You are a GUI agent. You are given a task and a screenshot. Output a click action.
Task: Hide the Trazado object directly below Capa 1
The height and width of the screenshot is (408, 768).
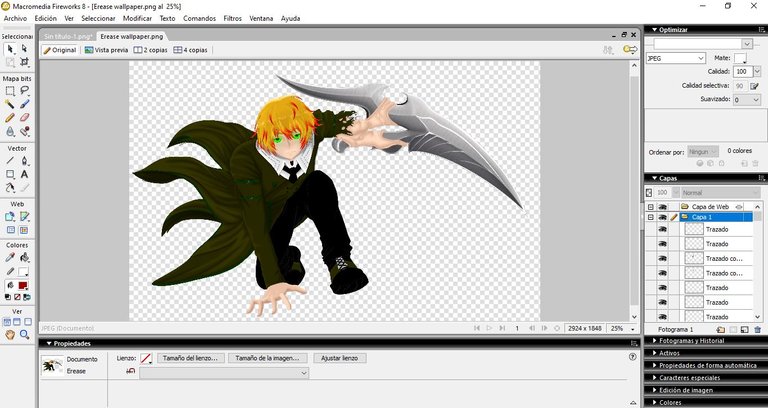click(662, 229)
